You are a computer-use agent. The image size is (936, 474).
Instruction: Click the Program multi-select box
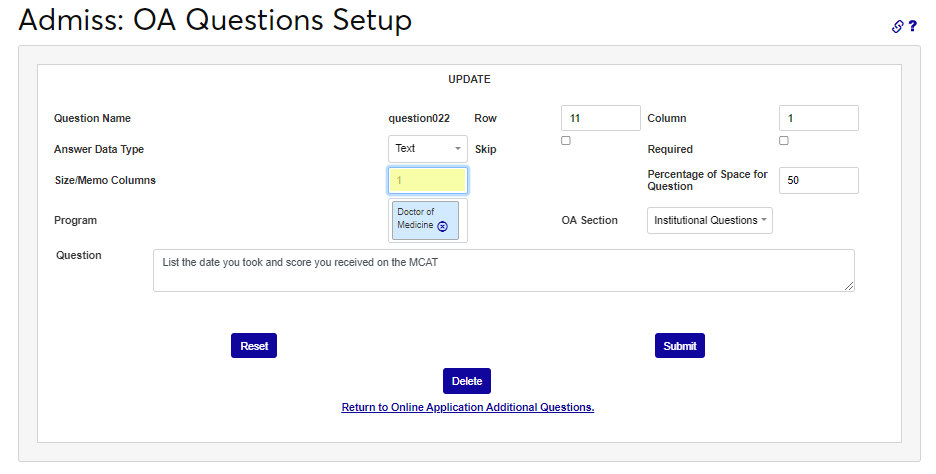point(427,220)
